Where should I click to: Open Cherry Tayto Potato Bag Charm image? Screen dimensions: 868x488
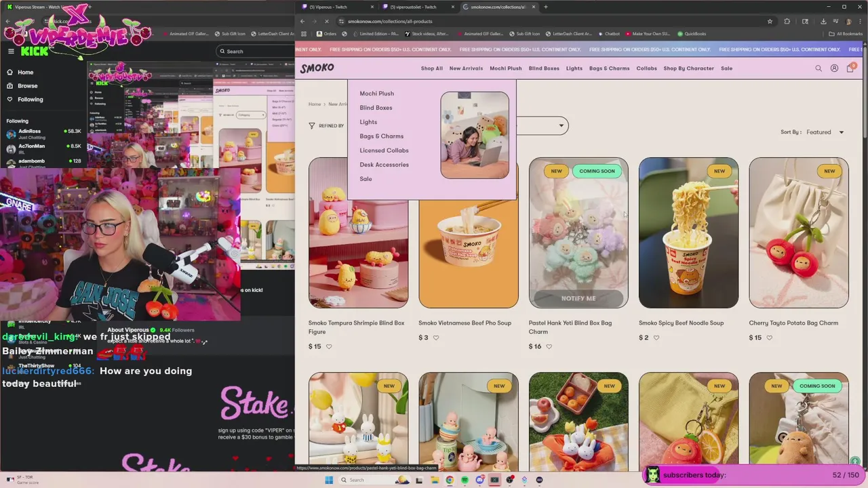click(x=798, y=232)
